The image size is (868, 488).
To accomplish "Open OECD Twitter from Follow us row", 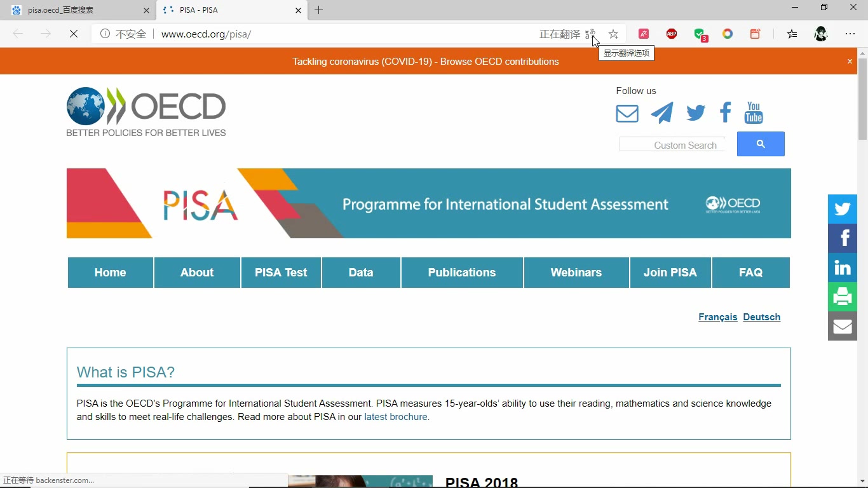I will [696, 114].
